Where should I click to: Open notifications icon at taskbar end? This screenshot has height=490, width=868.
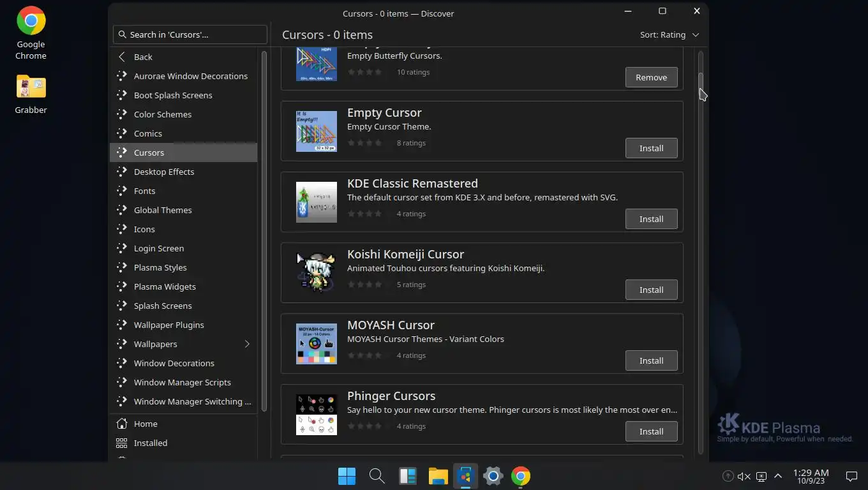[x=851, y=476]
